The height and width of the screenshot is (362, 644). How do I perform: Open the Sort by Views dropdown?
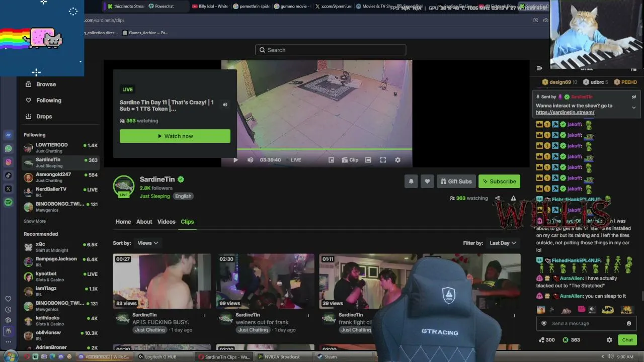(148, 243)
